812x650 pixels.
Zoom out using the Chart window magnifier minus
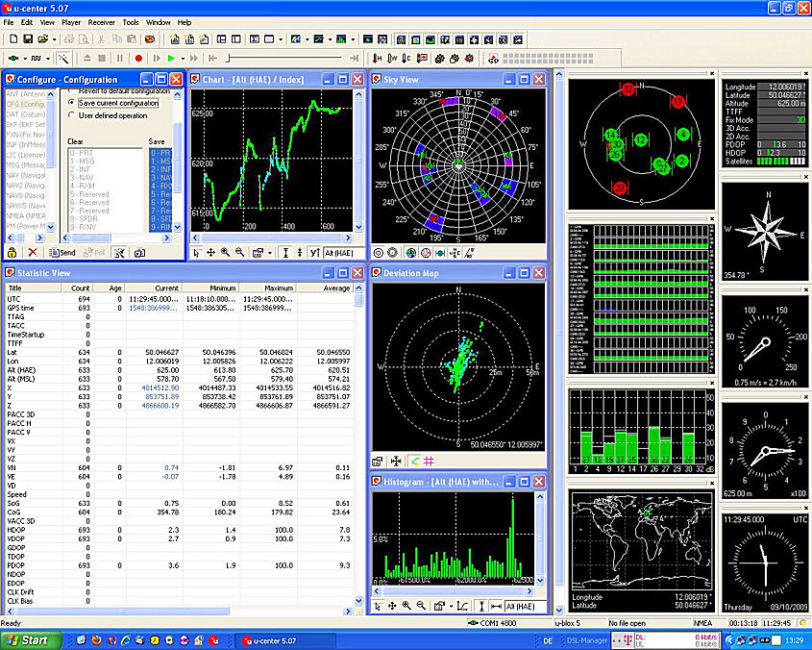(240, 253)
